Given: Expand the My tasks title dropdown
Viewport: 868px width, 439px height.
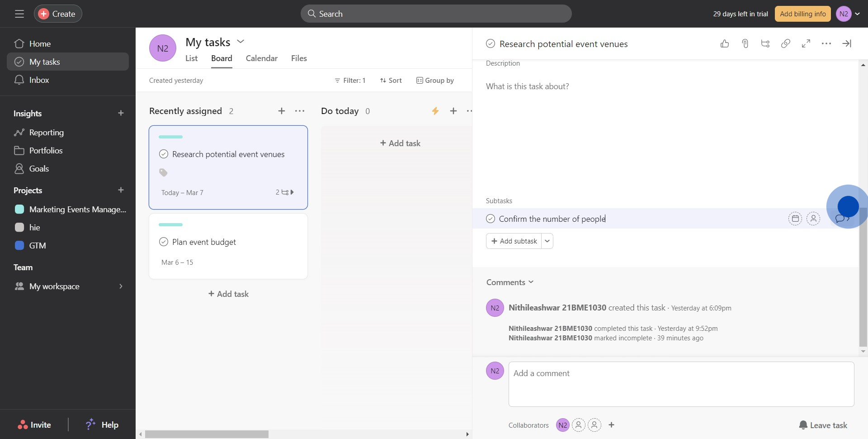Looking at the screenshot, I should point(241,42).
